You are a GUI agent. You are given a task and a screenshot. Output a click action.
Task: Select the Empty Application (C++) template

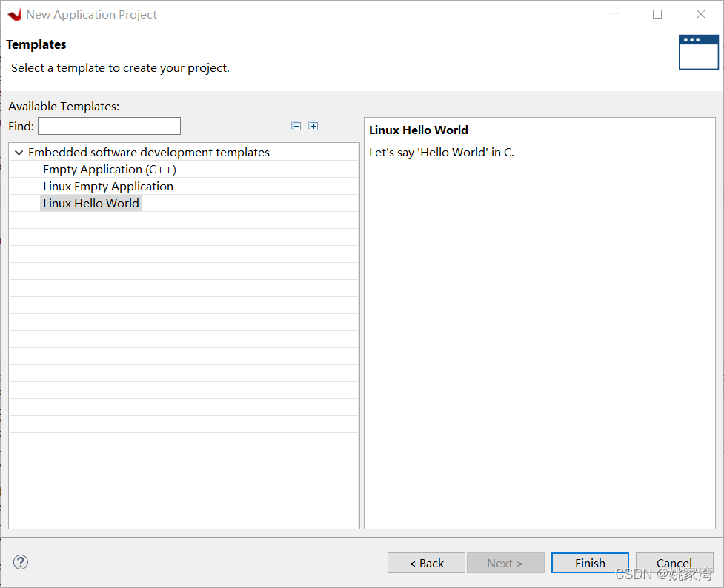pos(110,170)
